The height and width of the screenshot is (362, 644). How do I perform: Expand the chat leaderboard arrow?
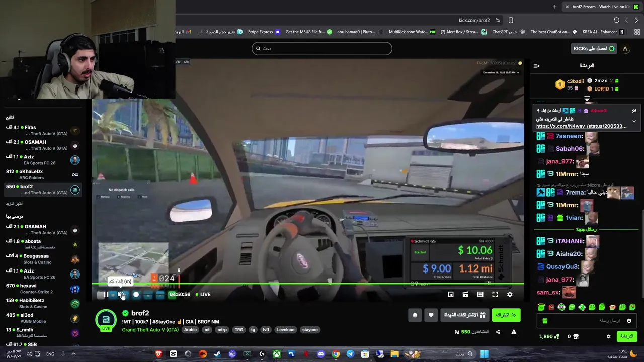point(587,99)
